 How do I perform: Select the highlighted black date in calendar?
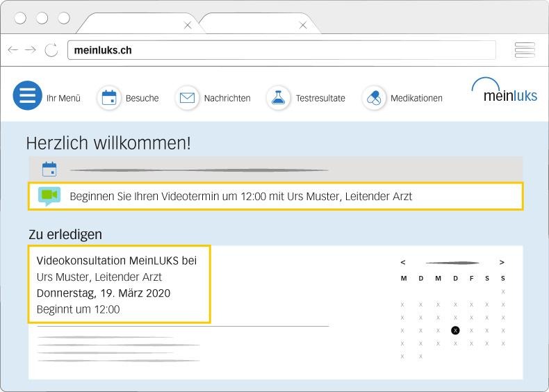pos(455,330)
